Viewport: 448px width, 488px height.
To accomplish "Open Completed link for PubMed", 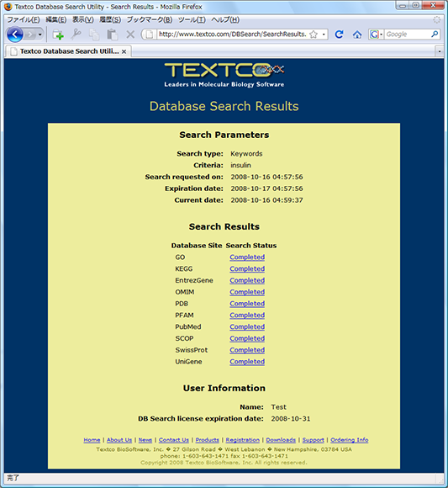I will [247, 326].
